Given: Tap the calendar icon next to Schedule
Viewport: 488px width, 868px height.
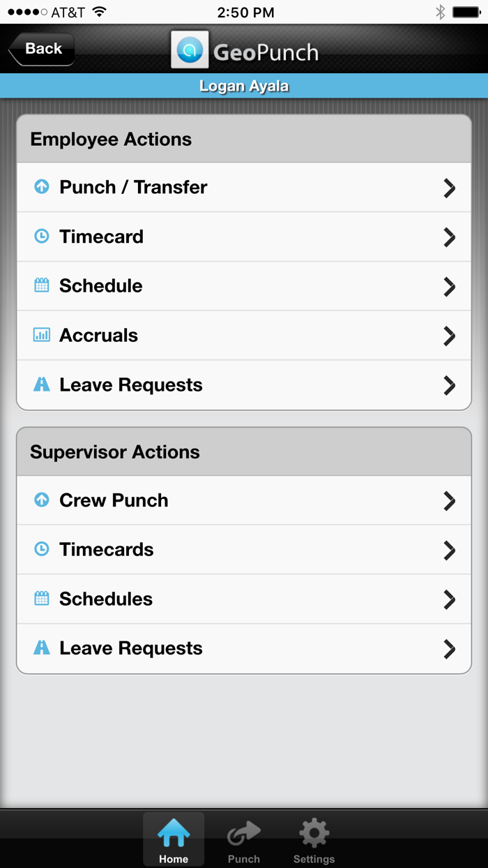Looking at the screenshot, I should click(41, 285).
